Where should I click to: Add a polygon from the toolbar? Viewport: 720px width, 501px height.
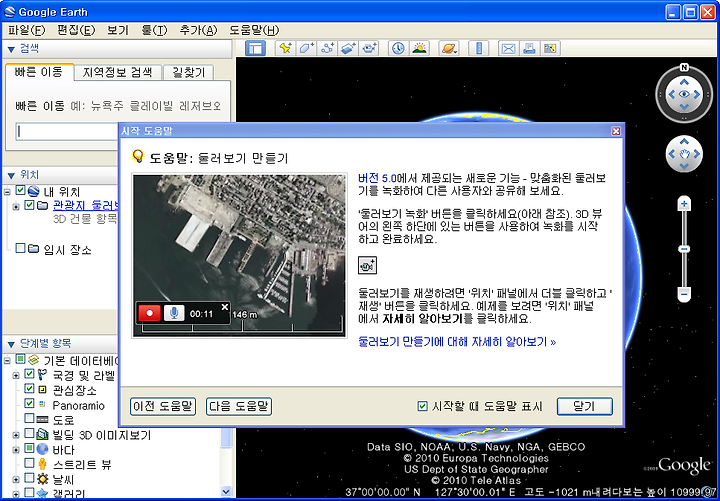tap(306, 48)
